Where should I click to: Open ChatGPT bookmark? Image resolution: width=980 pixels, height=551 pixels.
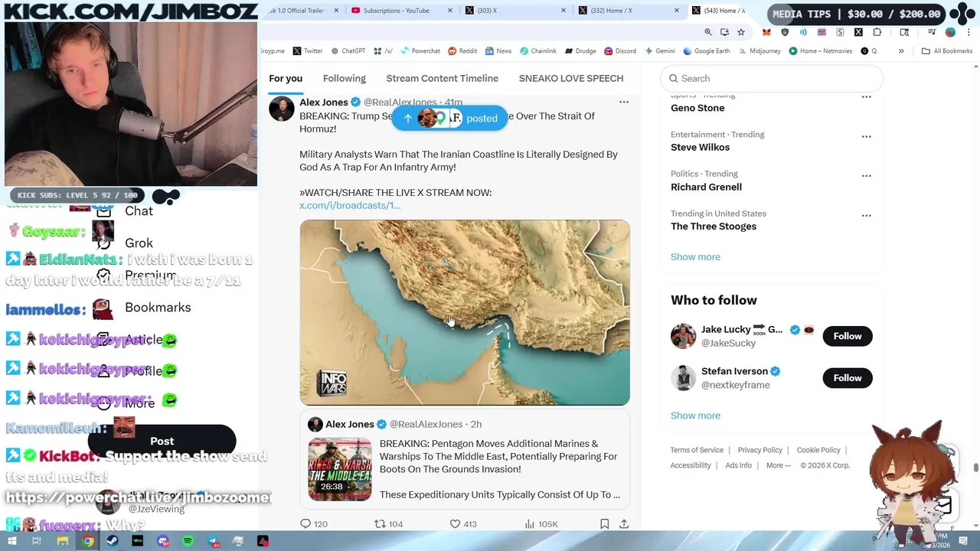pos(348,51)
